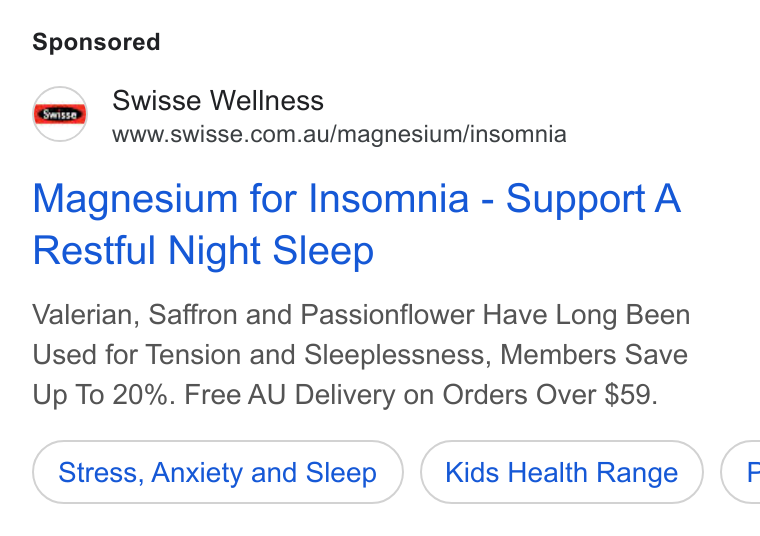760x536 pixels.
Task: Click the word Magnesium in the headline
Action: click(135, 198)
